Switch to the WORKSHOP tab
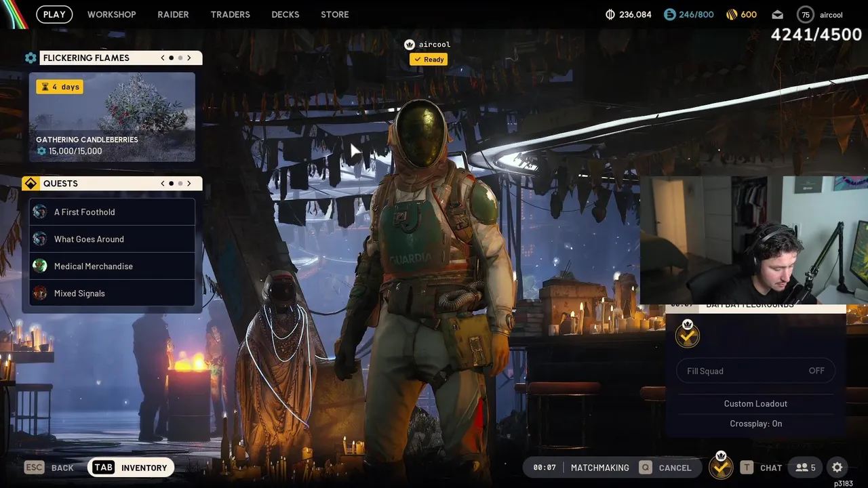The width and height of the screenshot is (868, 488). tap(111, 14)
